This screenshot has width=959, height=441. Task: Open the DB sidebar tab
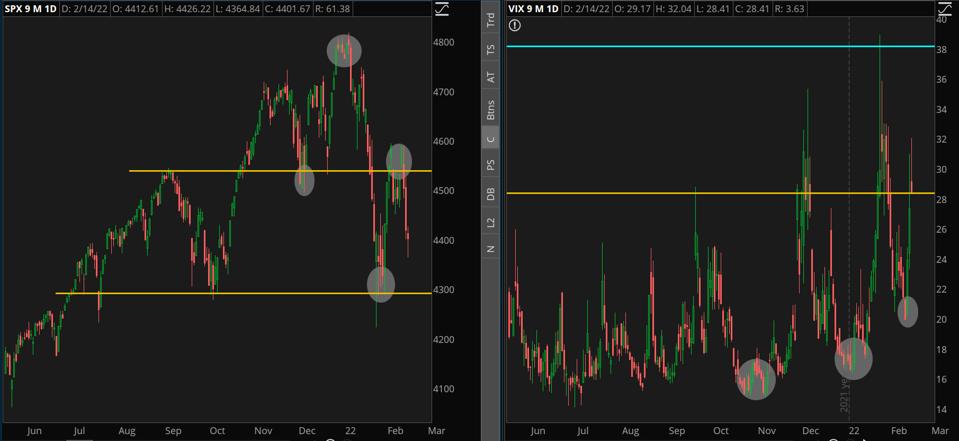[490, 194]
